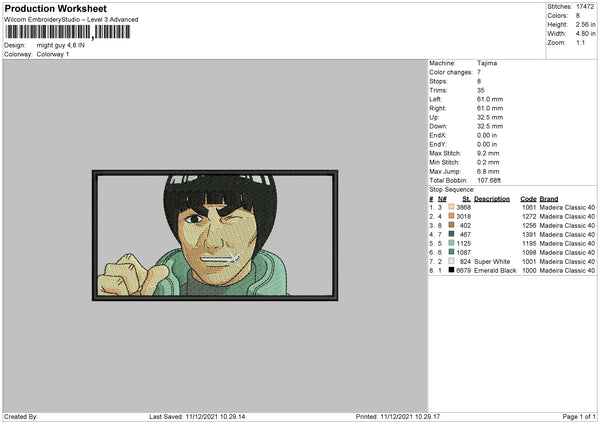Select the Super White 824 swatch

point(451,261)
